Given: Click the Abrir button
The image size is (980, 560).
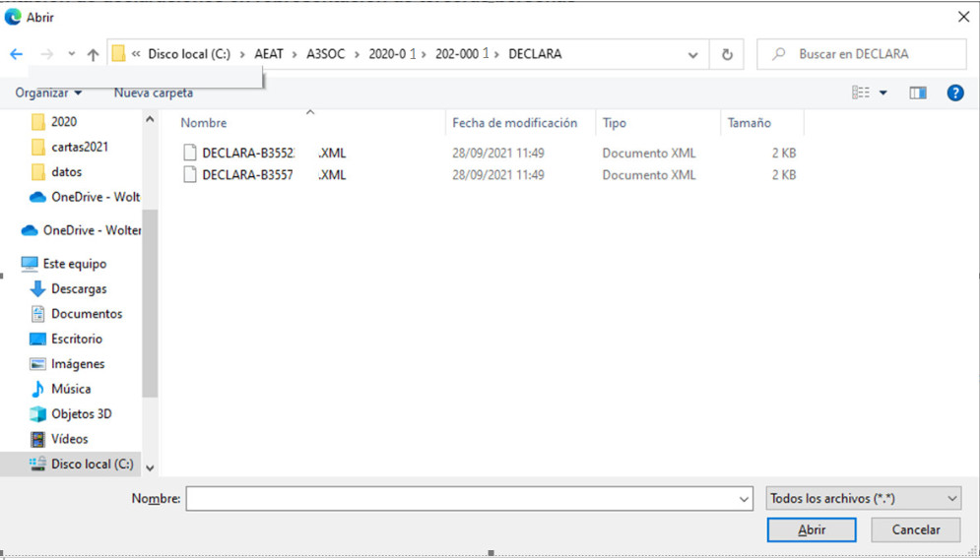Looking at the screenshot, I should pyautogui.click(x=812, y=529).
